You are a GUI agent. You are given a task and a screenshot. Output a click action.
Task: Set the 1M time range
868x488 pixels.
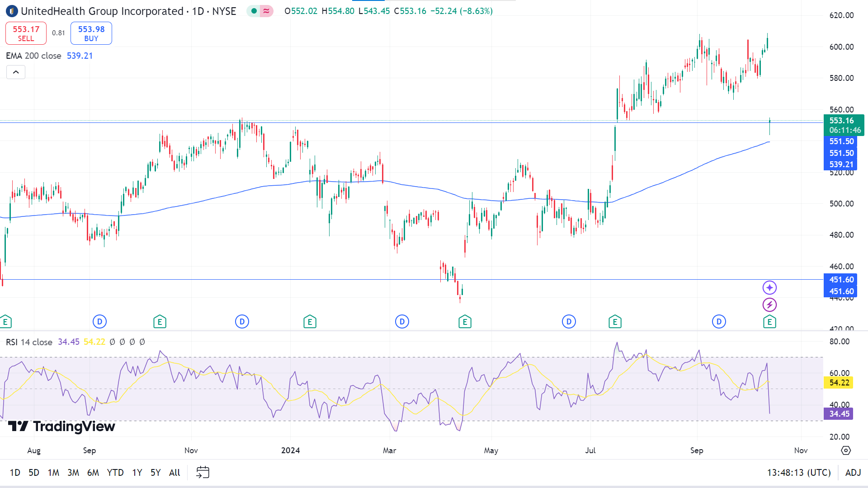tap(53, 473)
